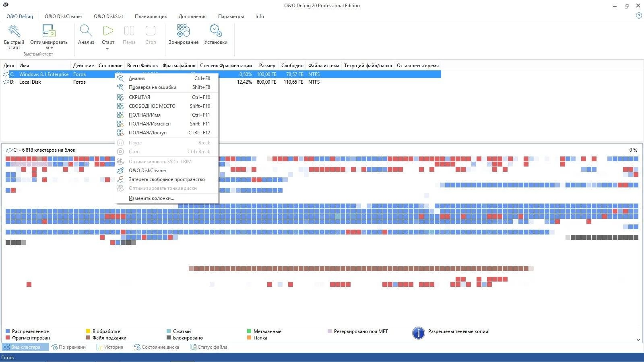This screenshot has height=362, width=644.
Task: Expand legend panel with bottom chevron
Action: point(638,340)
